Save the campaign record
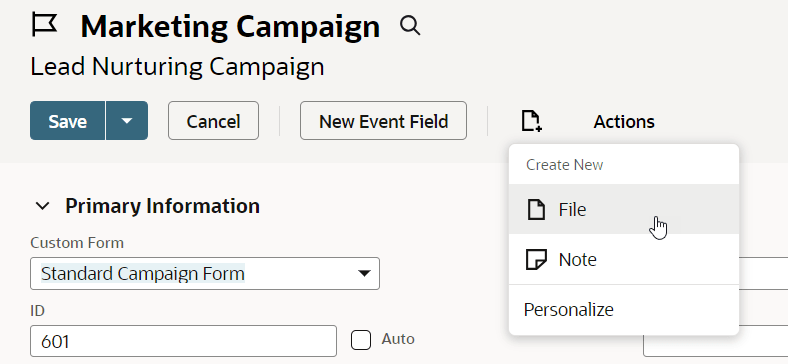 coord(68,121)
